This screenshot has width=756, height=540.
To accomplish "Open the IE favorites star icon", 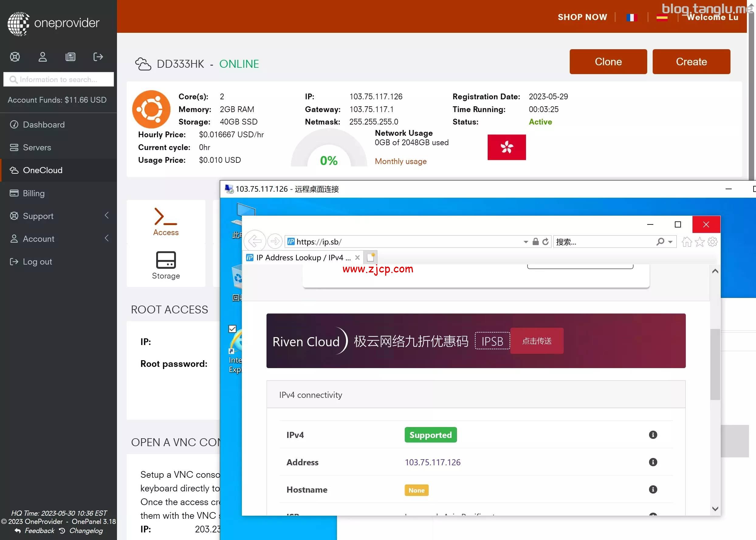I will tap(699, 242).
